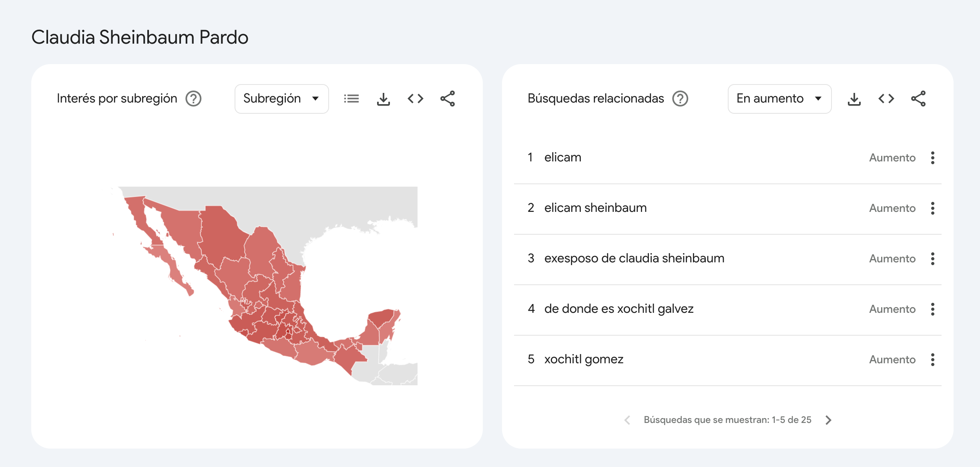Open help for Interés por subregión
This screenshot has height=467, width=980.
[193, 99]
